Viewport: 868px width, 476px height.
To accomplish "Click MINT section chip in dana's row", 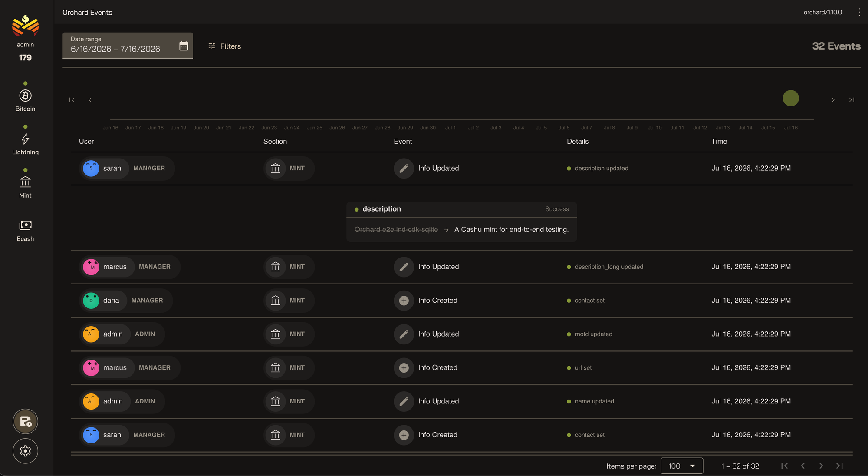I will [x=289, y=301].
